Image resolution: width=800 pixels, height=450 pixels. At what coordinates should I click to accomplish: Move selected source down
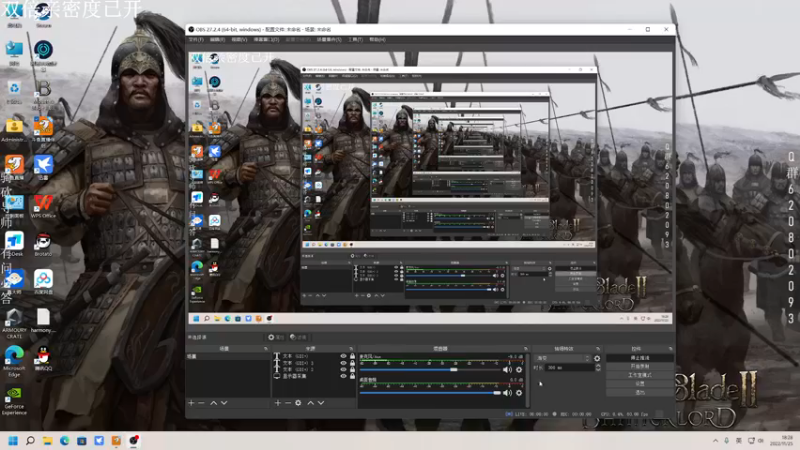(x=321, y=403)
